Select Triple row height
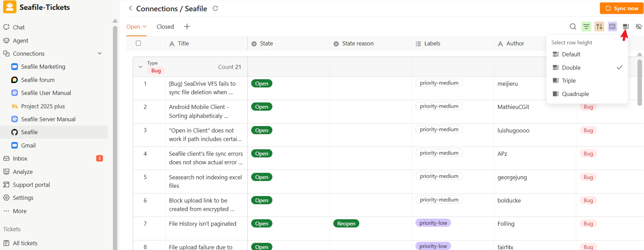 point(587,81)
